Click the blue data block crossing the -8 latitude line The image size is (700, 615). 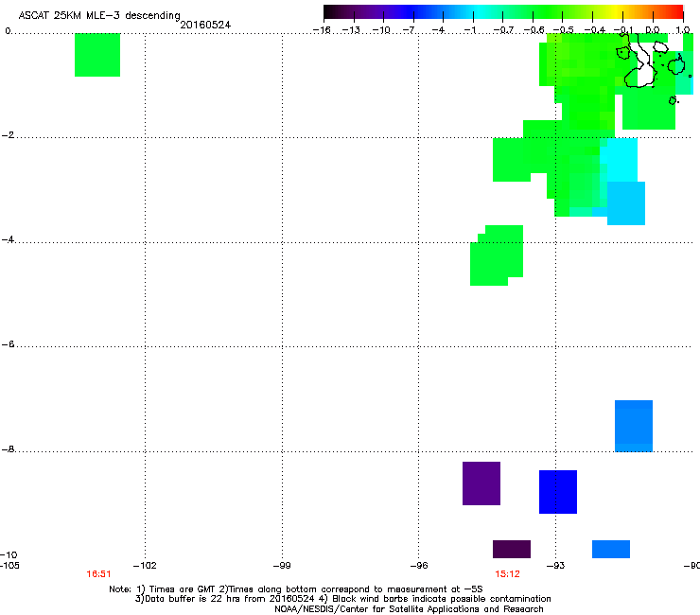click(x=634, y=426)
